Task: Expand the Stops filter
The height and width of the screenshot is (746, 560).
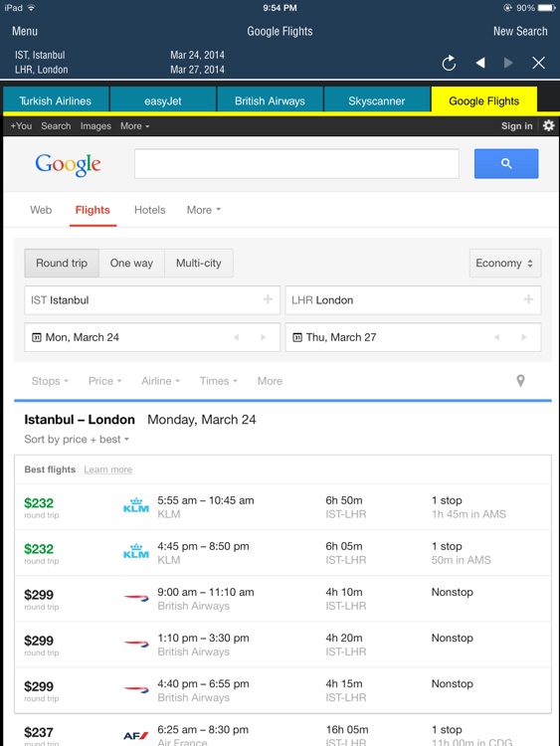Action: point(50,381)
